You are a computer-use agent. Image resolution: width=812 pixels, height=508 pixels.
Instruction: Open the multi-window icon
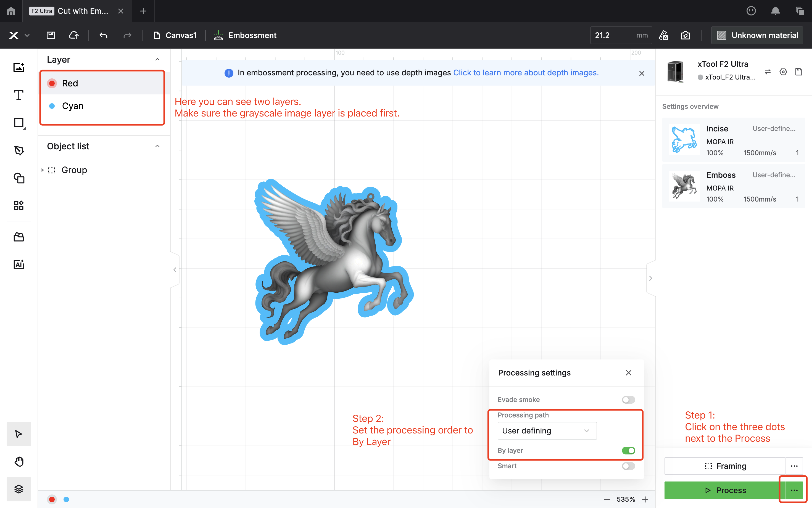click(800, 11)
